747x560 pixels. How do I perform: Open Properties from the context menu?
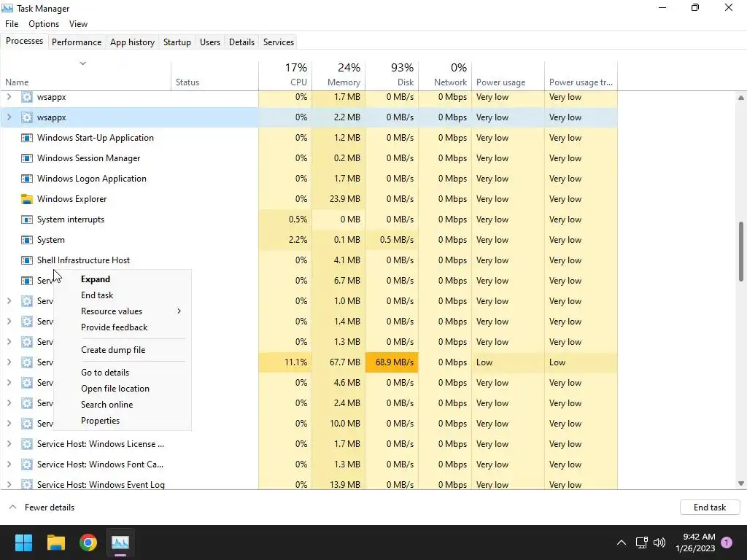click(x=123, y=421)
